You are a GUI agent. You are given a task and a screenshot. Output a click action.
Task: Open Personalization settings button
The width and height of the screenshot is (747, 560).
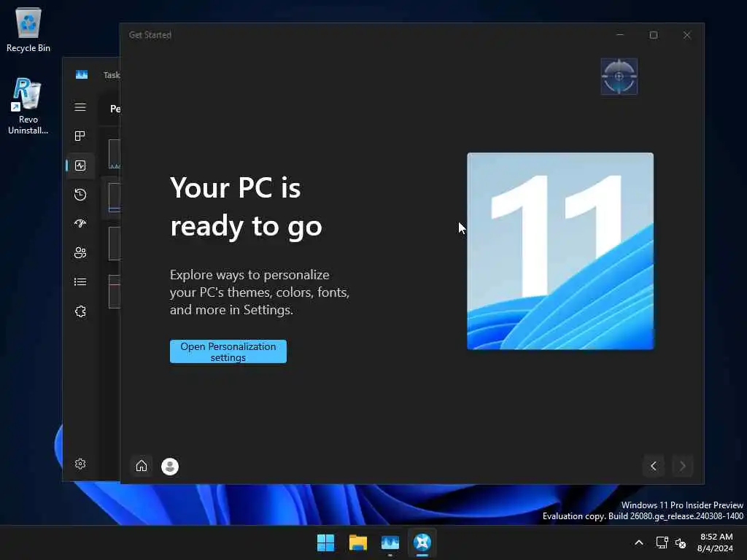pos(228,351)
